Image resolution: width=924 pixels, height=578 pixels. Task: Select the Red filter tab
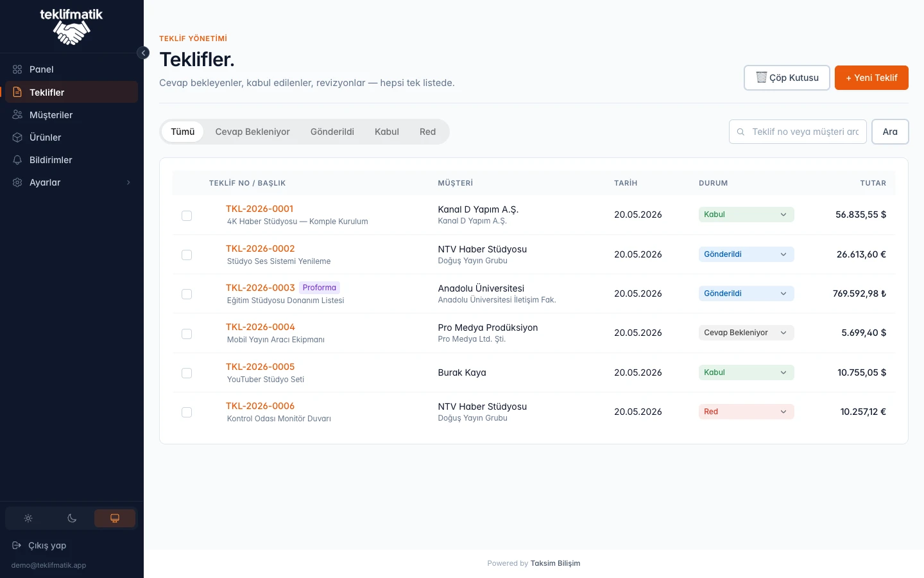tap(427, 132)
